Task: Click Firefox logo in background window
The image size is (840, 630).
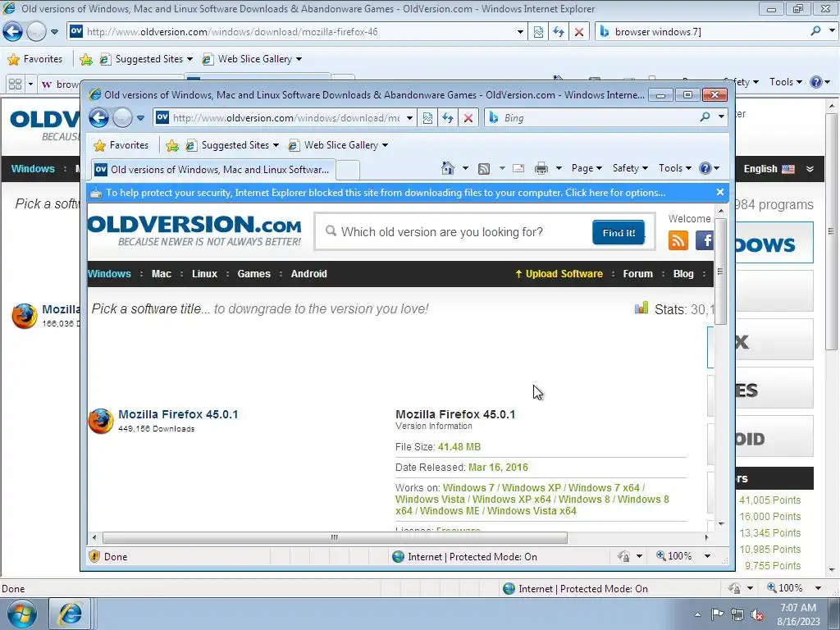Action: 25,316
